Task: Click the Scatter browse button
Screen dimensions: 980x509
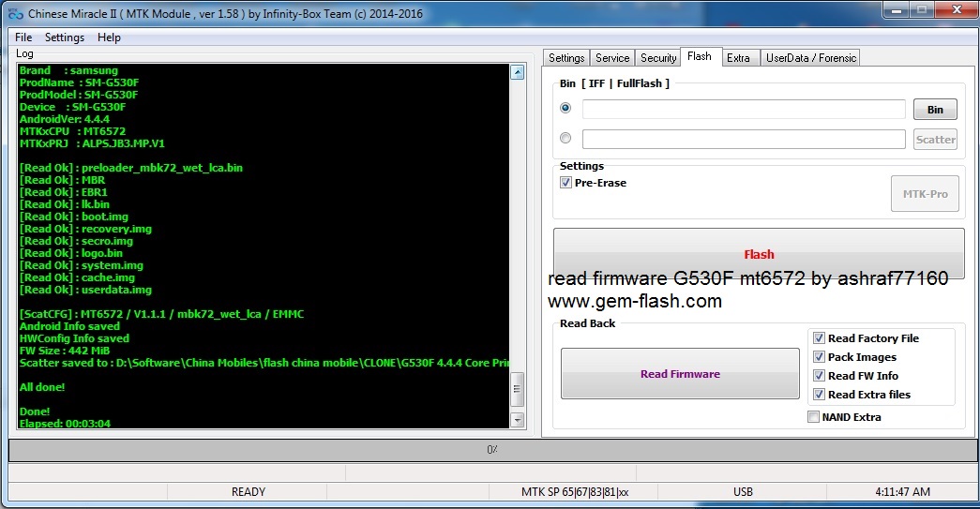Action: 935,140
